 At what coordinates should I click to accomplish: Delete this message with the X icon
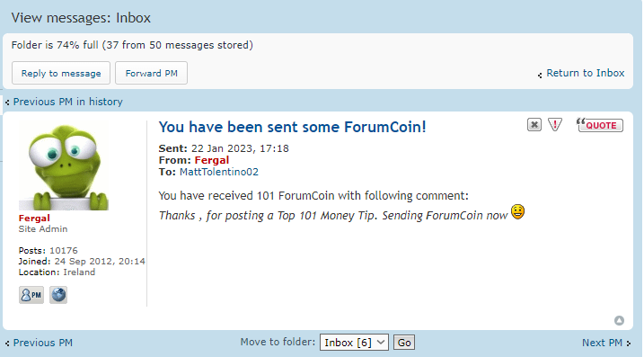(x=534, y=125)
